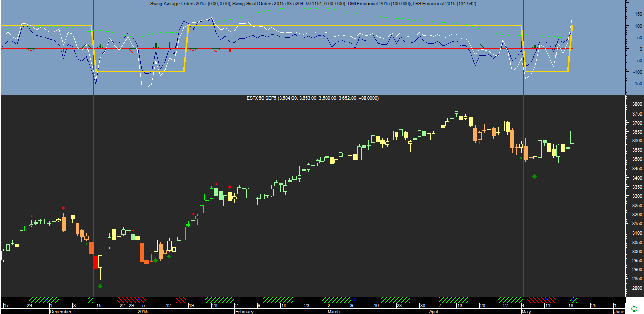Viewport: 644px width, 314px height.
Task: Click the 3800 price axis label
Action: [636, 104]
